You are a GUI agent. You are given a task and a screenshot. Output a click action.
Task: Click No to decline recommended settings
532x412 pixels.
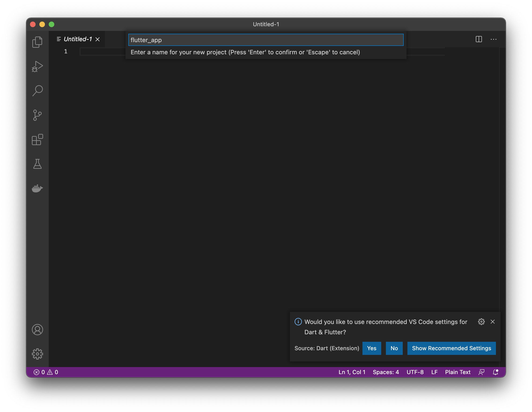[394, 348]
